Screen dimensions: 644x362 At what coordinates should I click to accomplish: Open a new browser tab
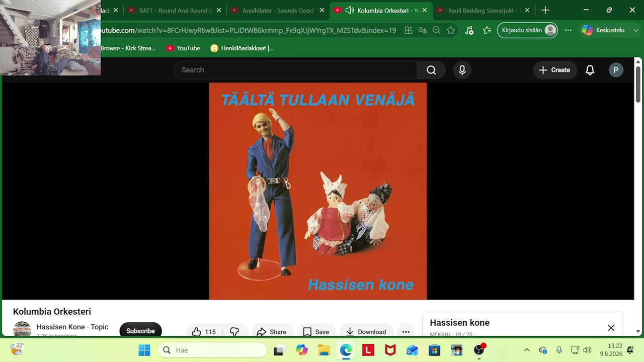(x=545, y=10)
